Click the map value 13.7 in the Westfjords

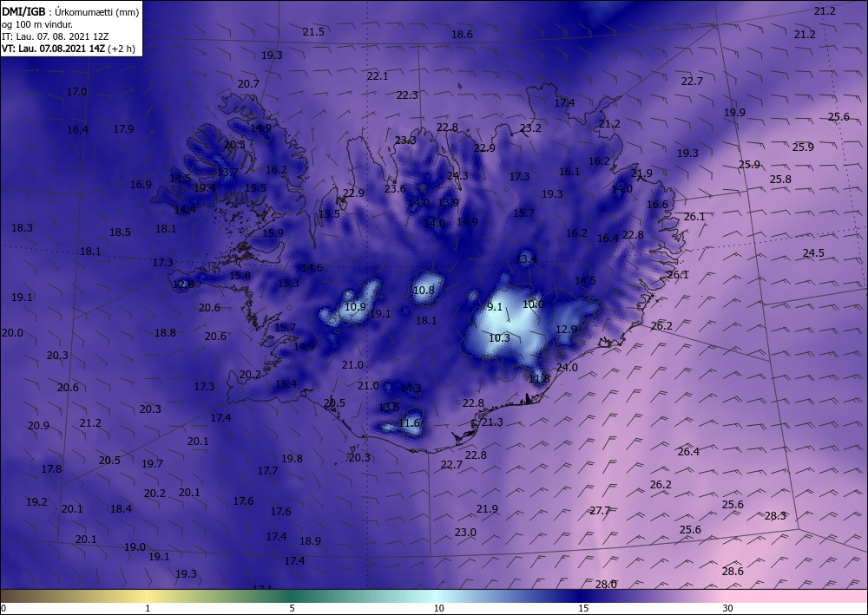point(227,173)
